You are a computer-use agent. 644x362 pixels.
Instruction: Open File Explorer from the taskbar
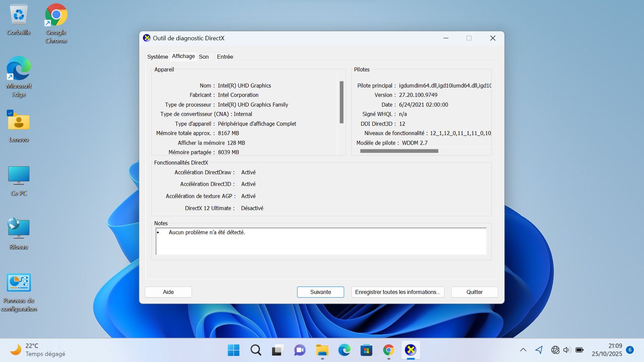(322, 350)
